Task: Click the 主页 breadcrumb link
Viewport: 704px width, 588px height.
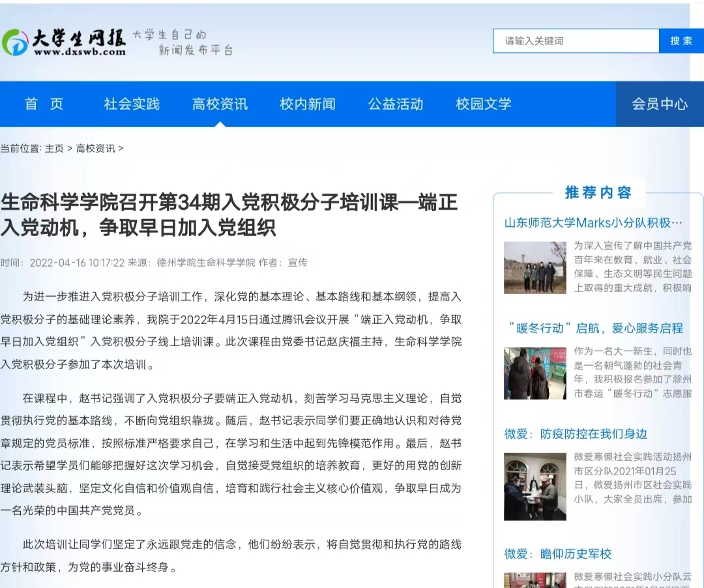Action: click(54, 149)
